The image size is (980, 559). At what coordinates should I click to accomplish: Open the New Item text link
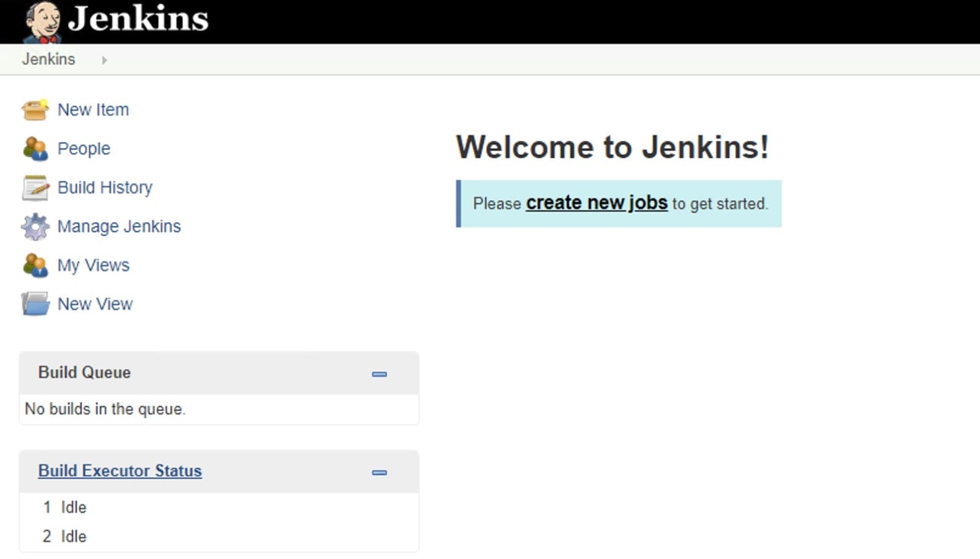(x=93, y=110)
